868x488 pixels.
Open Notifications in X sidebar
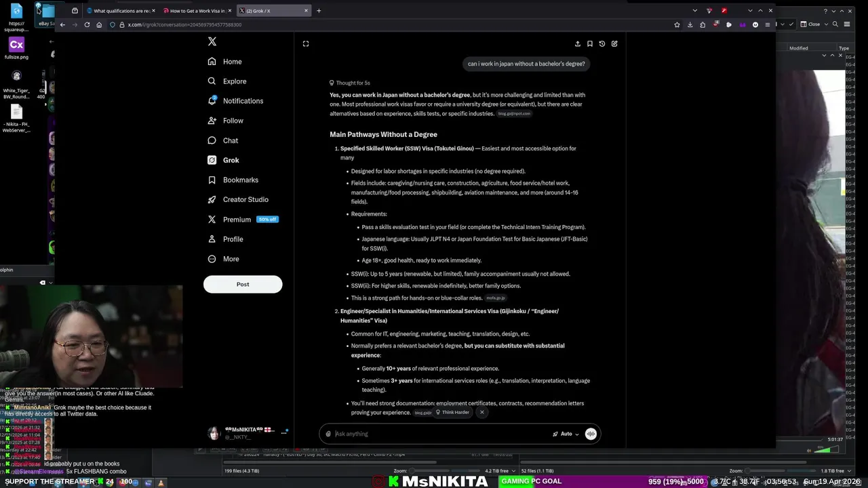pyautogui.click(x=236, y=101)
